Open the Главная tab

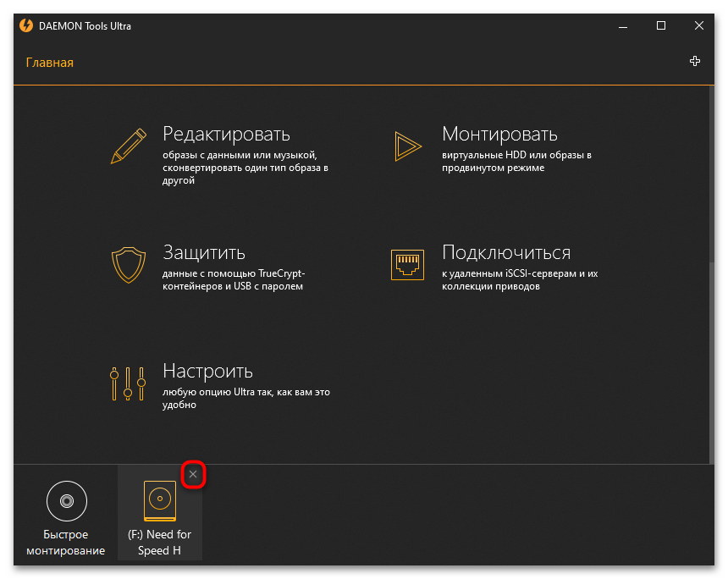pos(50,63)
